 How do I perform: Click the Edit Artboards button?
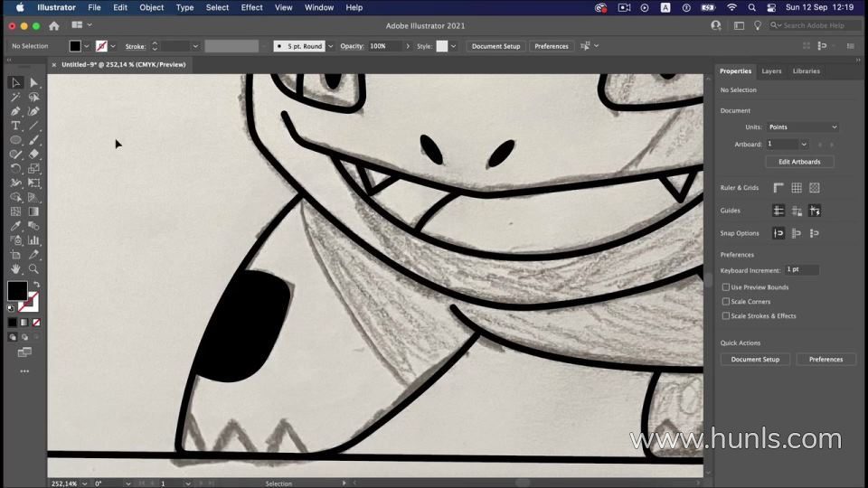[x=799, y=162]
